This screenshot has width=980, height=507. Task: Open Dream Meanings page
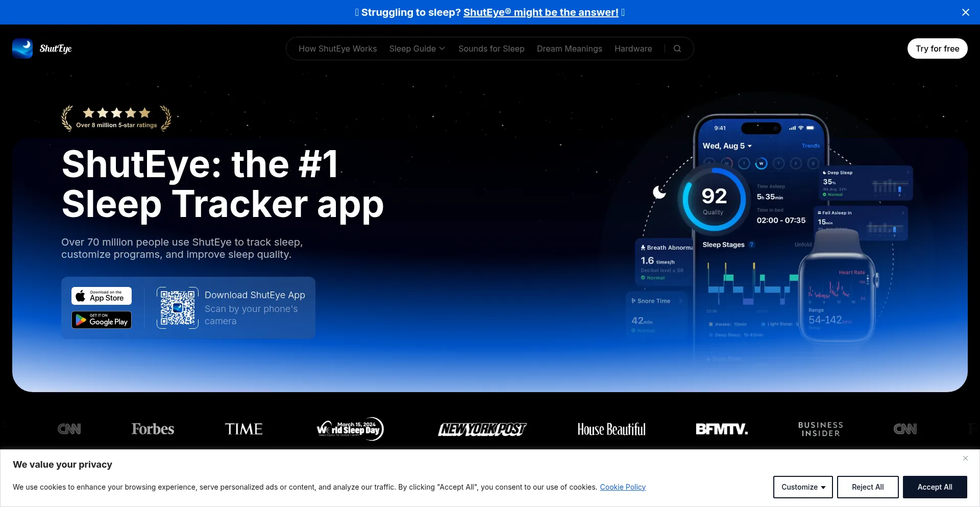point(570,49)
